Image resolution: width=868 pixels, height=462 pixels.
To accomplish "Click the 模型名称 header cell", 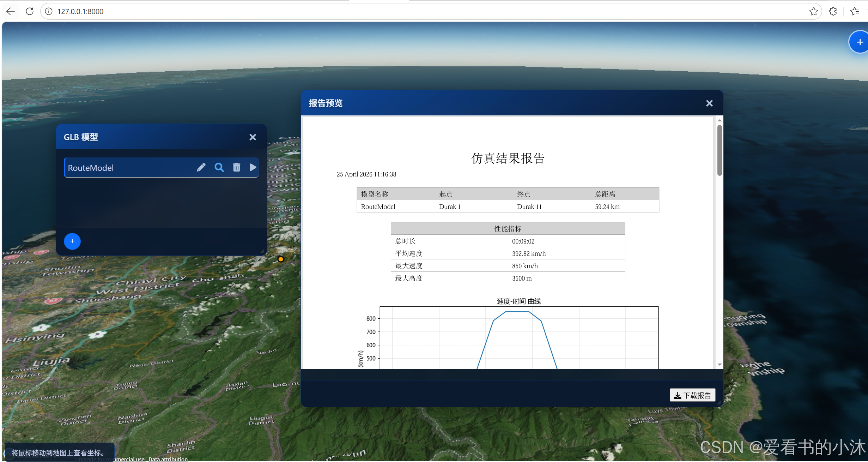I will pos(396,194).
